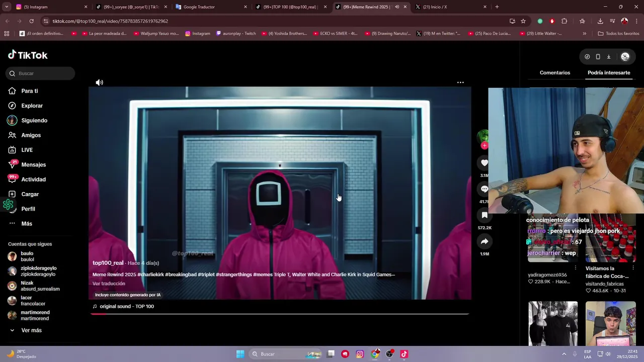
Task: Follow creator with red plus badge
Action: [484, 146]
